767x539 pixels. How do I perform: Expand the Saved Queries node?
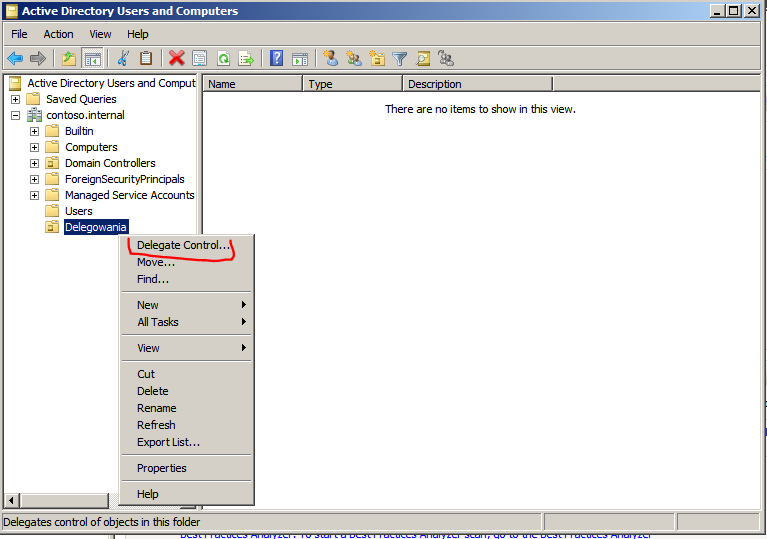click(16, 99)
